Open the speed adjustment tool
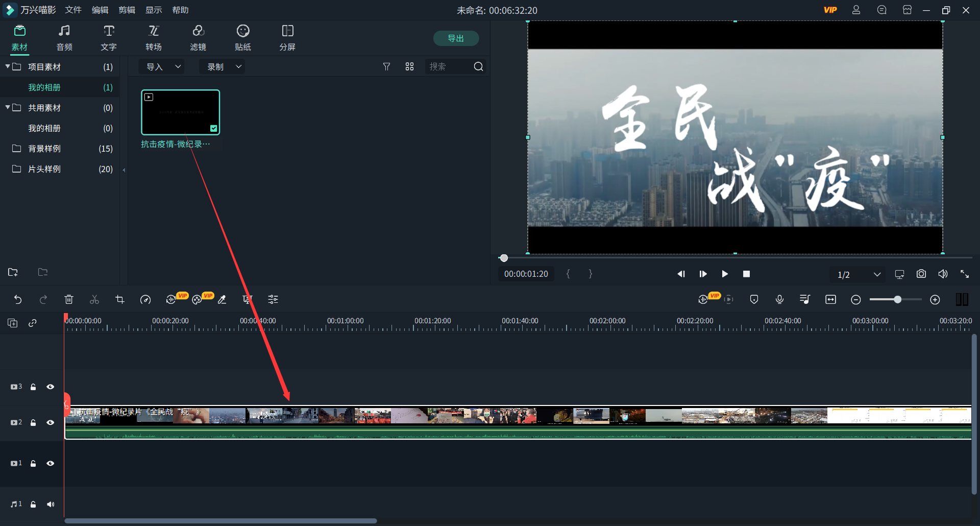 click(145, 299)
